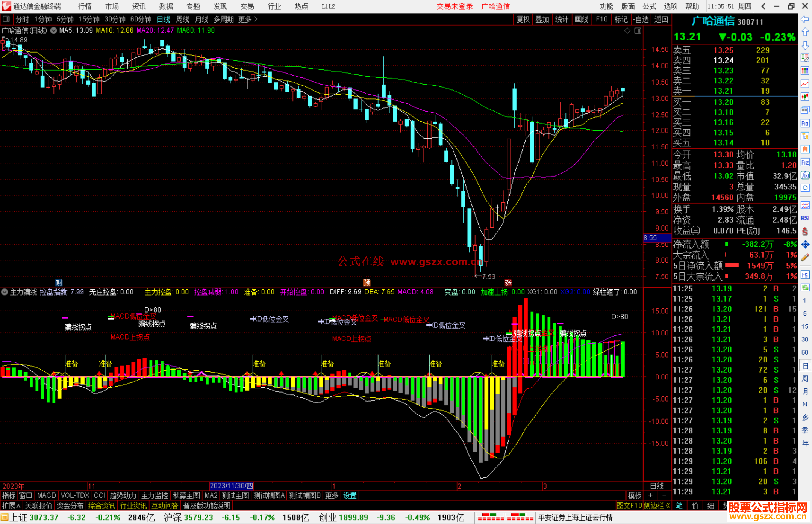
Task: Expand the 更多 period options
Action: [x=248, y=19]
